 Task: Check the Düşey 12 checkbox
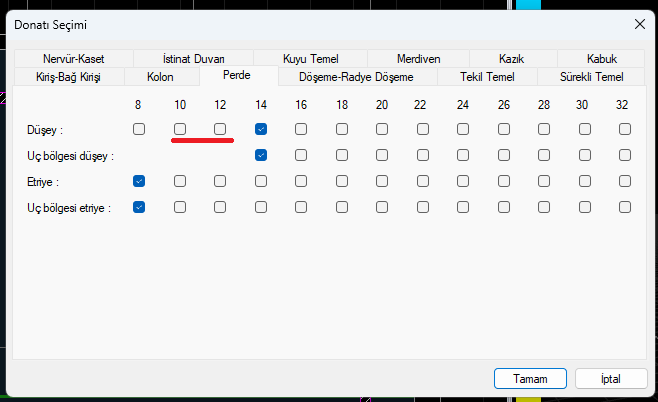coord(220,129)
